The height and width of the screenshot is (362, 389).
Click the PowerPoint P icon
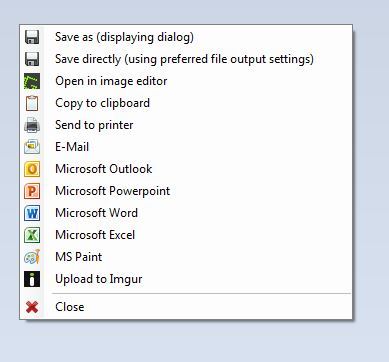point(32,191)
